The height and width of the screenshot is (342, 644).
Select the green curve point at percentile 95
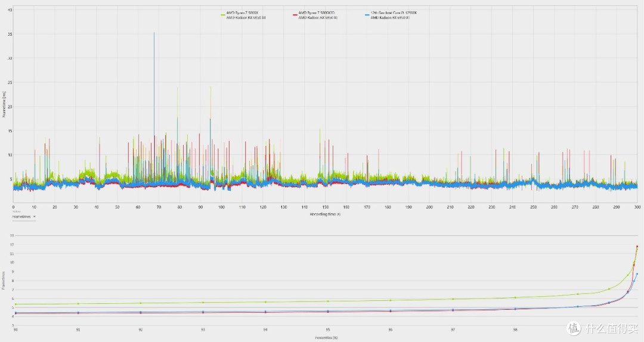[328, 301]
